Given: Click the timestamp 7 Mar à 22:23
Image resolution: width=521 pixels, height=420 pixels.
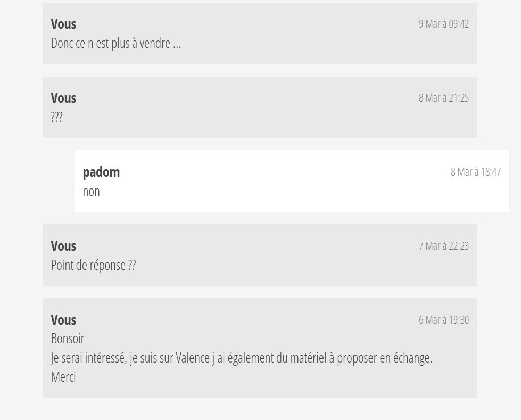Looking at the screenshot, I should click(444, 246).
